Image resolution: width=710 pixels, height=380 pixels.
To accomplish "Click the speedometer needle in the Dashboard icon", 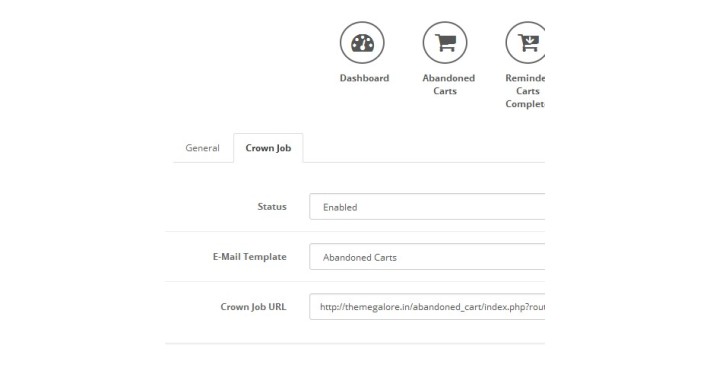I will [364, 43].
